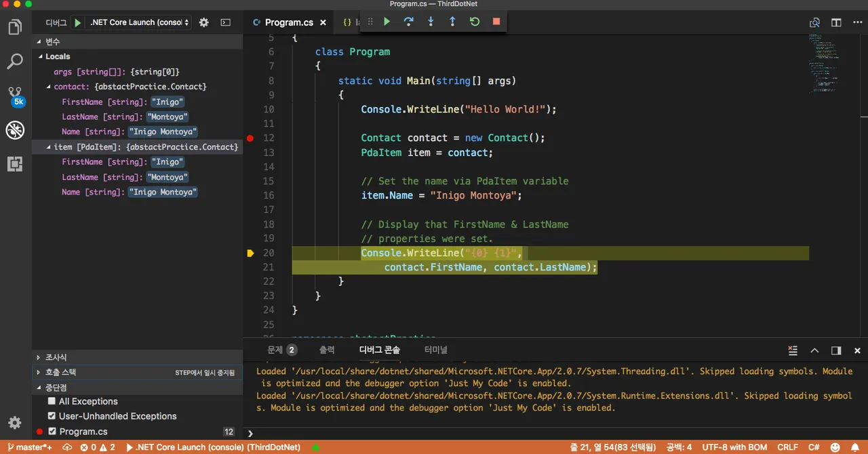Screen dimensions: 868x454
Task: Open the Debug view in activity bar
Action: click(x=15, y=130)
